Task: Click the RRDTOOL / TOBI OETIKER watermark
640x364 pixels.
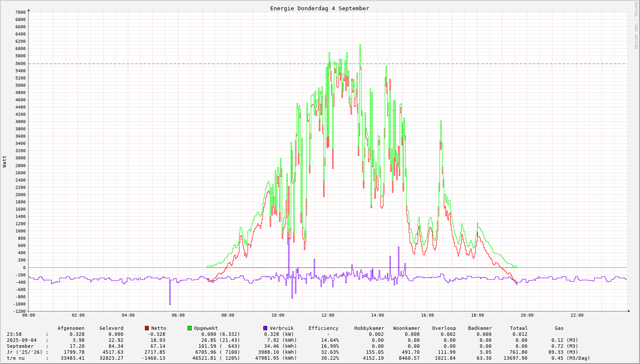Action: pos(636,26)
